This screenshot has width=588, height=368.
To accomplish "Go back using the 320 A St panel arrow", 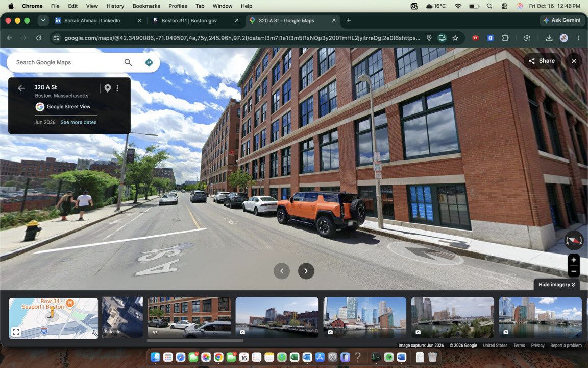I will pyautogui.click(x=21, y=88).
